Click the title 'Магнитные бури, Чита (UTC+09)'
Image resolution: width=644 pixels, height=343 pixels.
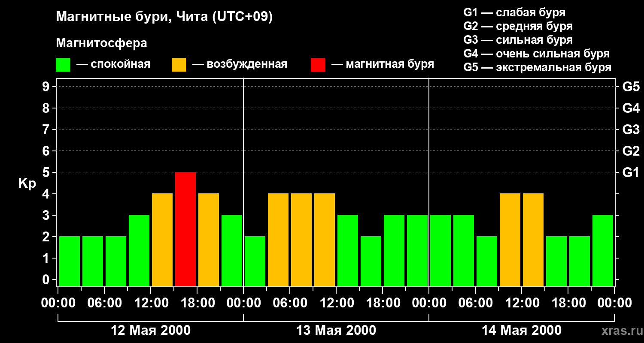(164, 17)
